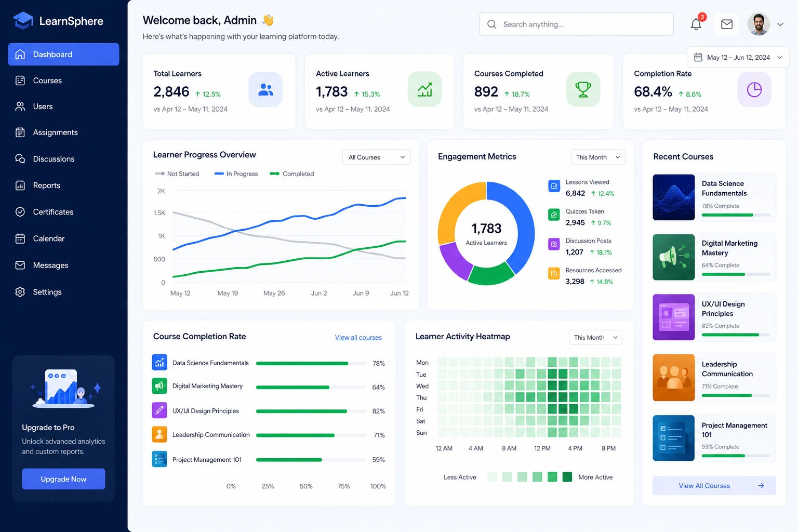Click Digital Marketing Mastery megaphone row icon

159,386
